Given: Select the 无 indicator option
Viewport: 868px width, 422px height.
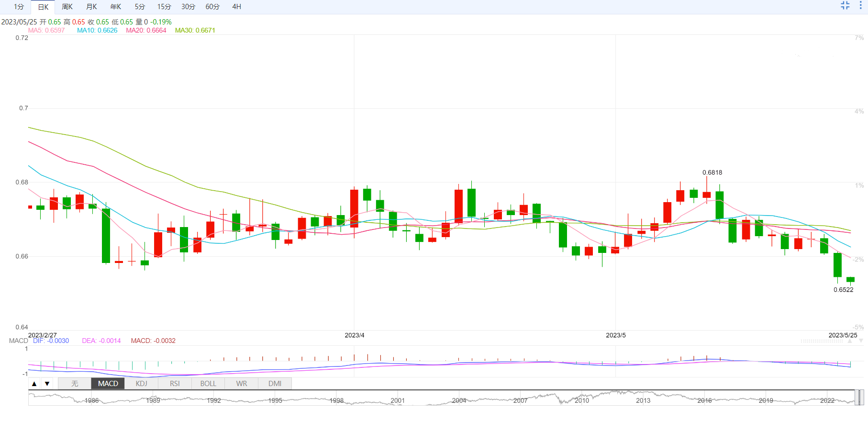Looking at the screenshot, I should pos(75,384).
